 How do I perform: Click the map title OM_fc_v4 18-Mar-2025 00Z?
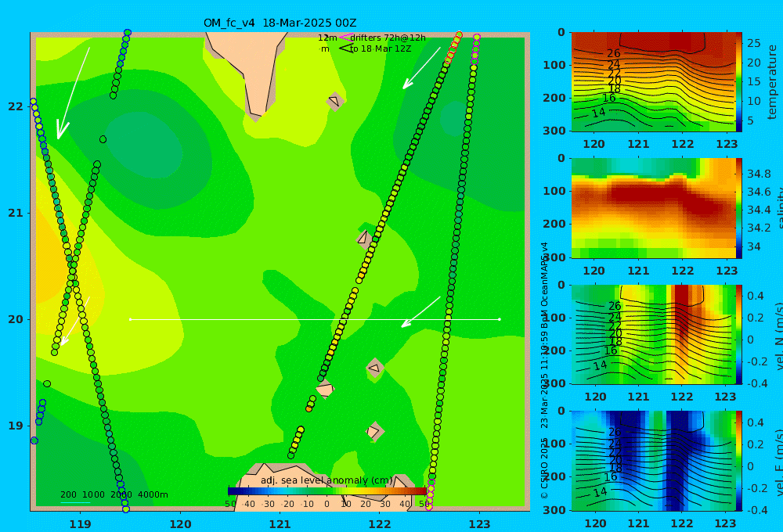[x=280, y=23]
